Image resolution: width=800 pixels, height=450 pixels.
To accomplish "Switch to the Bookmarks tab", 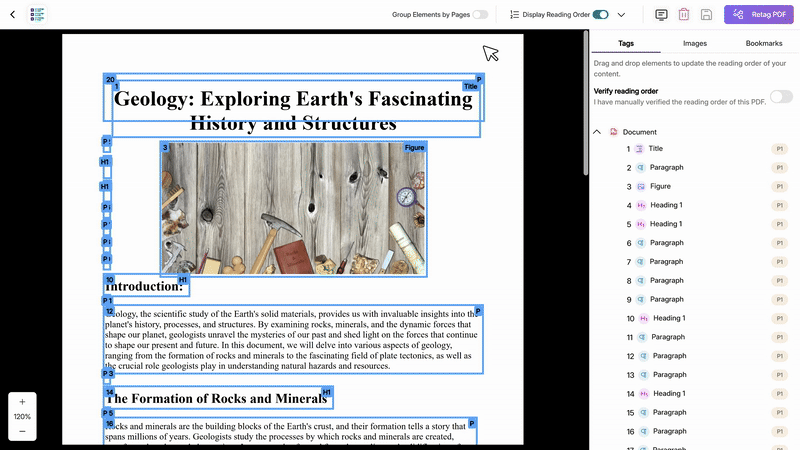I will (x=764, y=44).
